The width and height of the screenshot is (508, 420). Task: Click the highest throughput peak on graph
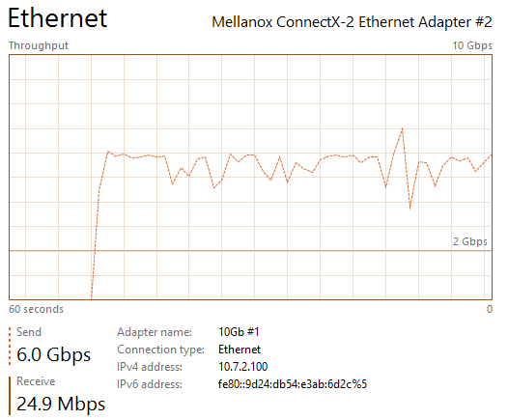(x=403, y=129)
